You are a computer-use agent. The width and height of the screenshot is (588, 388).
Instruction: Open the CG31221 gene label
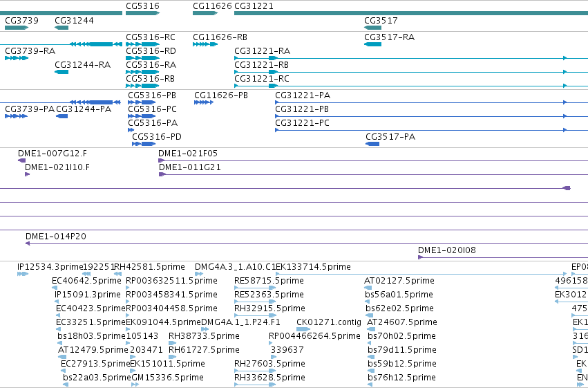pyautogui.click(x=254, y=6)
